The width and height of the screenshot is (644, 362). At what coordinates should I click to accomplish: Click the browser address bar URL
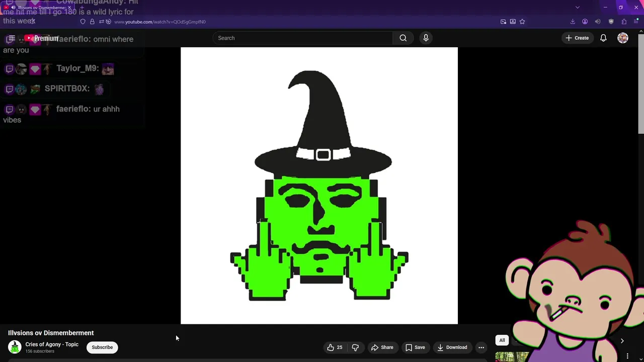160,22
